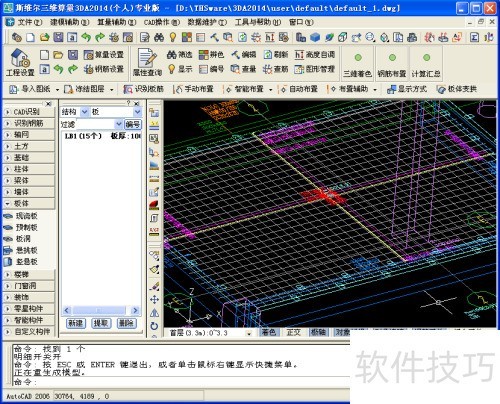This screenshot has height=404, width=500.
Task: Click the green redo arrow in ribbon
Action: pos(73,69)
